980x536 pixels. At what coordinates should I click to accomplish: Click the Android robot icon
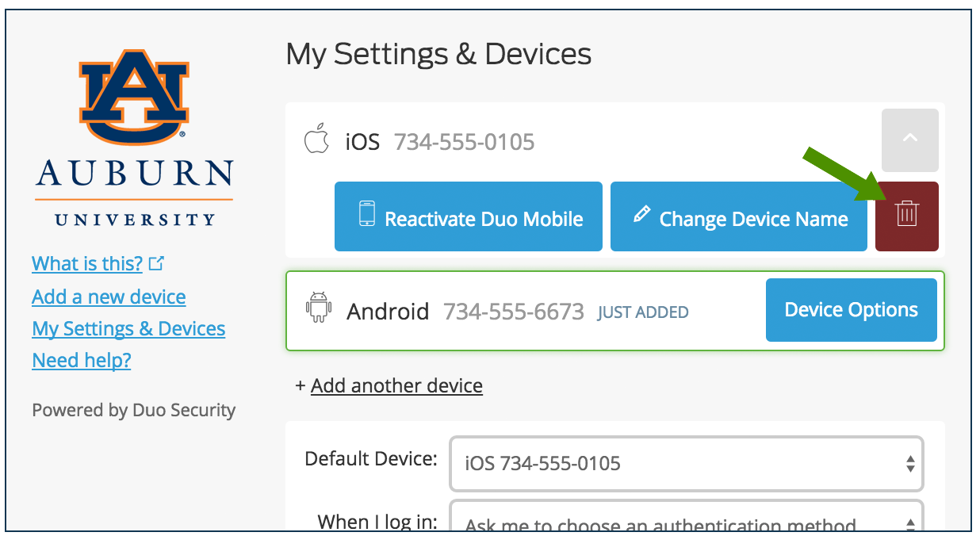tap(318, 308)
